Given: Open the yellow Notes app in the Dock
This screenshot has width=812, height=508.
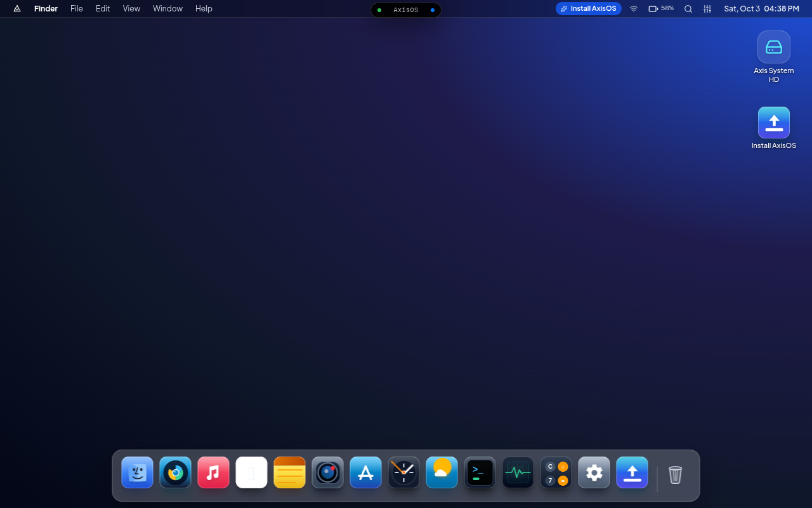Looking at the screenshot, I should [289, 472].
